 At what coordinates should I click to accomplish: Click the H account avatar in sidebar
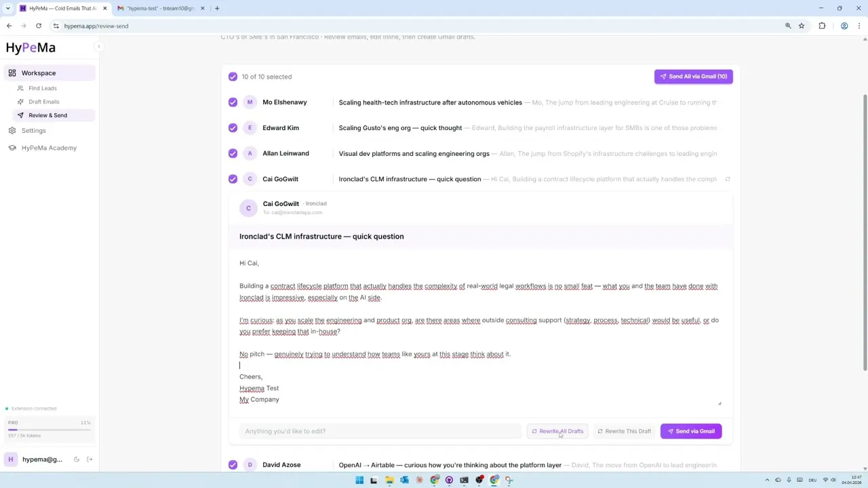pos(11,460)
